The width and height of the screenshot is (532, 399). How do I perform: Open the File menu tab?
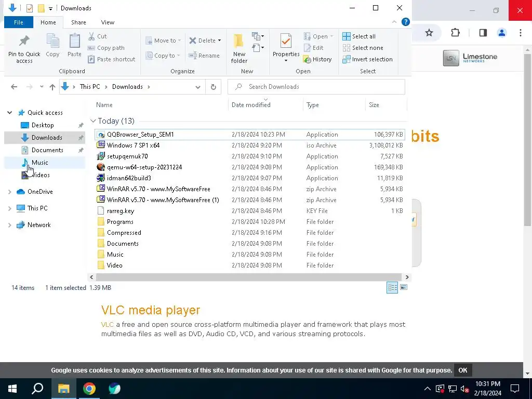(x=19, y=22)
